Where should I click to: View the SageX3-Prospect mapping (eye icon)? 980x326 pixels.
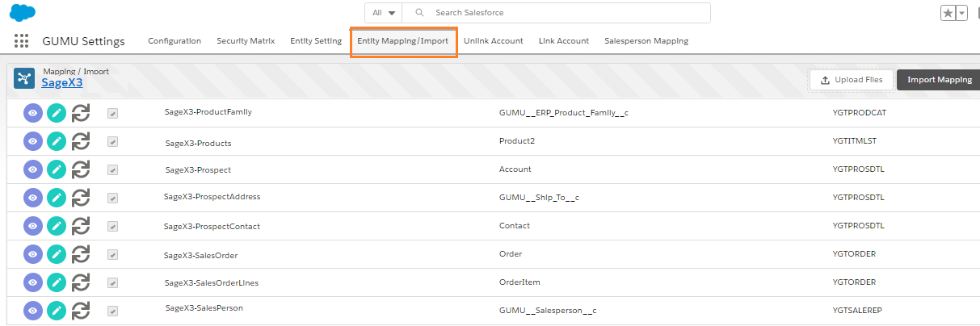[32, 169]
